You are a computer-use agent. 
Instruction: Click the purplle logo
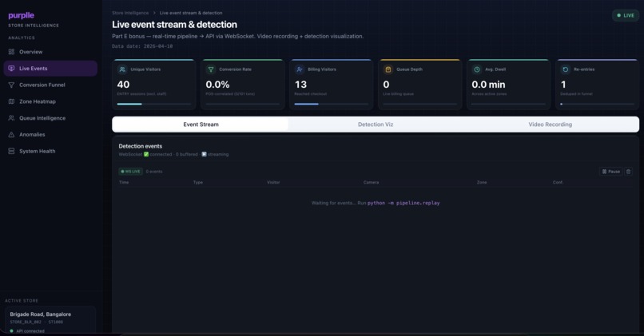22,15
